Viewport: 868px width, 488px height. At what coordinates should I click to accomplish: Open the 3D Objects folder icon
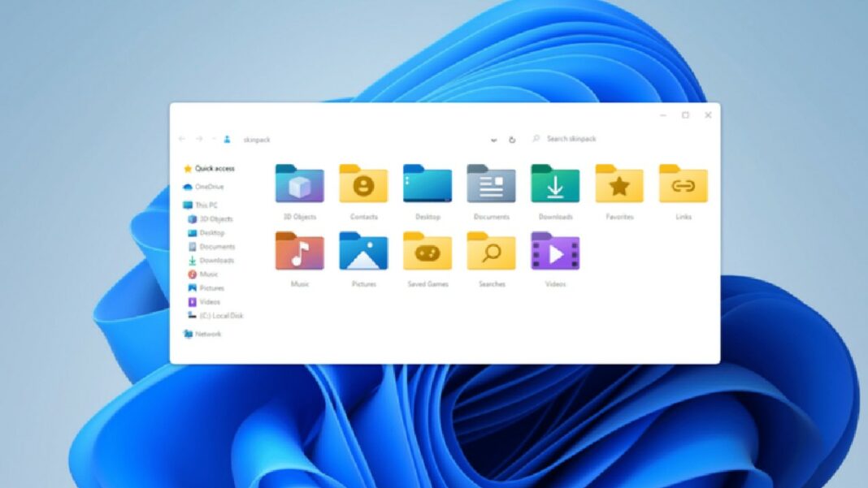[x=299, y=184]
